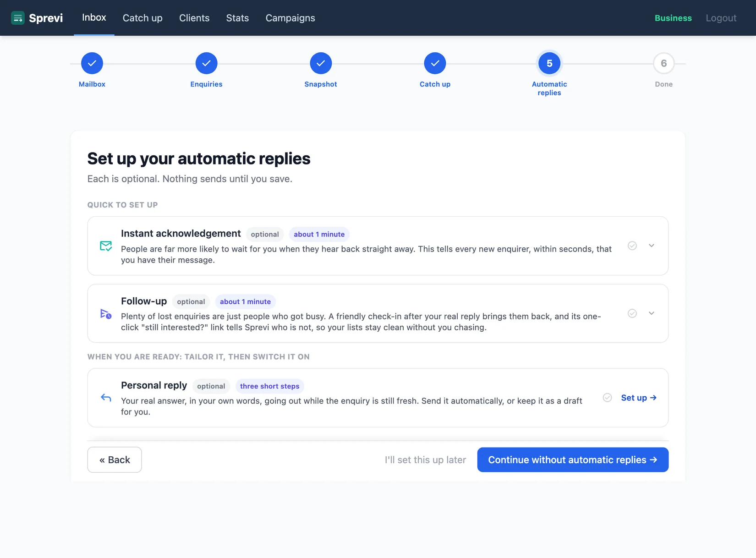Screen dimensions: 756x558
Task: Click the 'Automatic replies' step label
Action: (549, 88)
